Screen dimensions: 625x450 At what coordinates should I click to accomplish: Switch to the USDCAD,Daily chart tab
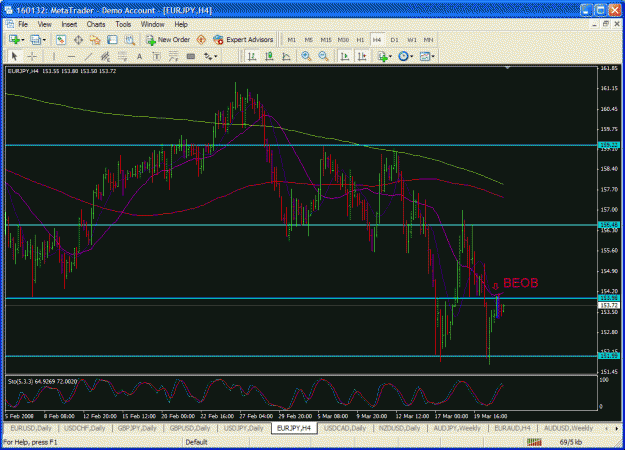(x=345, y=428)
